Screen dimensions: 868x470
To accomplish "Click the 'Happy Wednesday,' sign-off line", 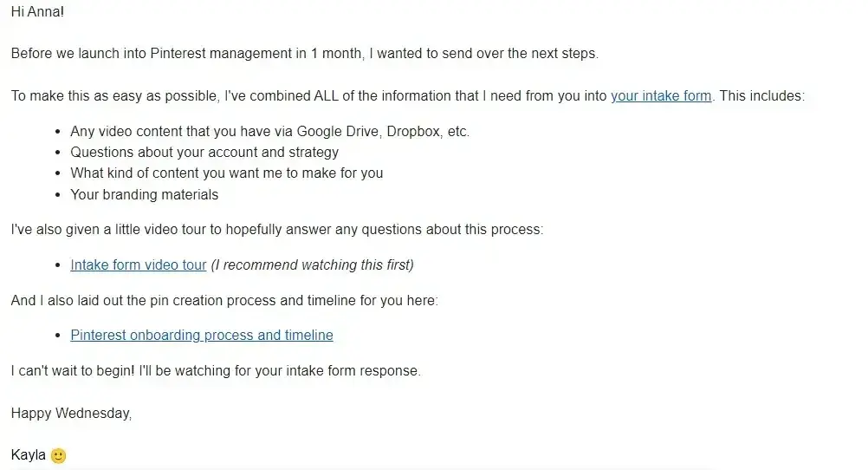I will point(71,414).
